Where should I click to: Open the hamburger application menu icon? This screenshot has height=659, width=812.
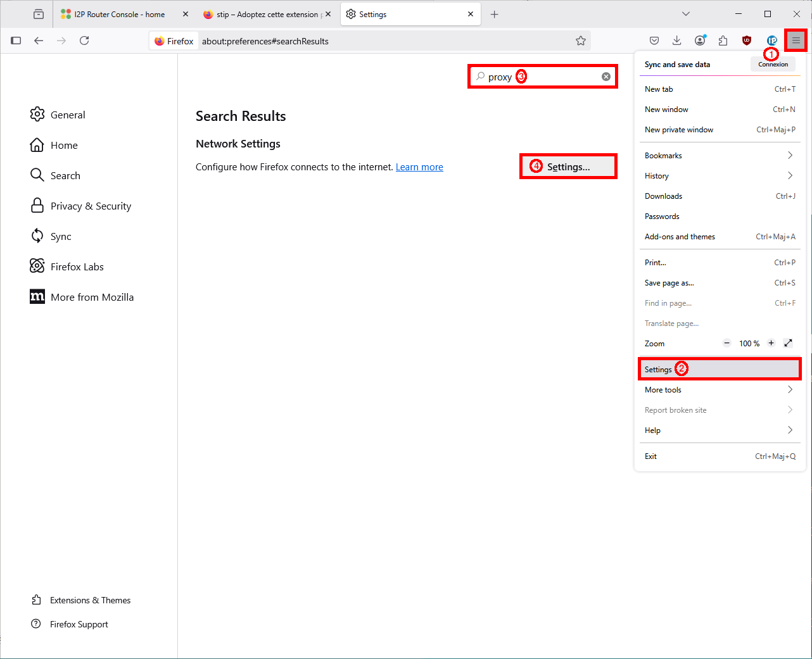click(796, 40)
